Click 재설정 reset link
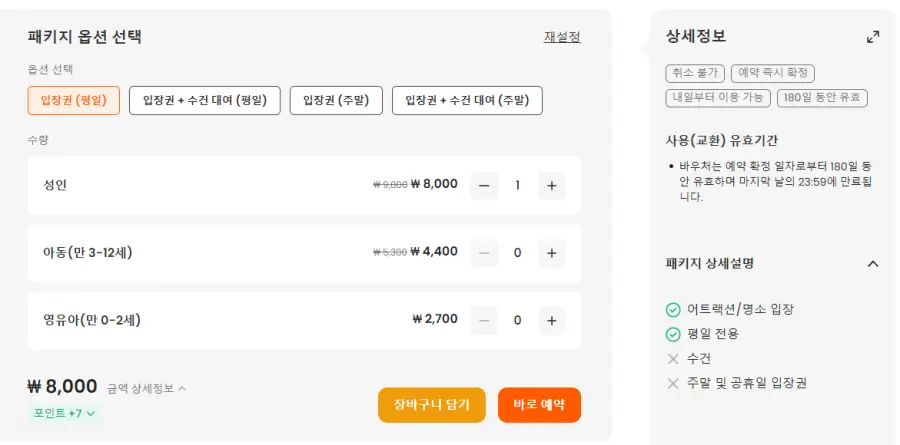 point(562,37)
